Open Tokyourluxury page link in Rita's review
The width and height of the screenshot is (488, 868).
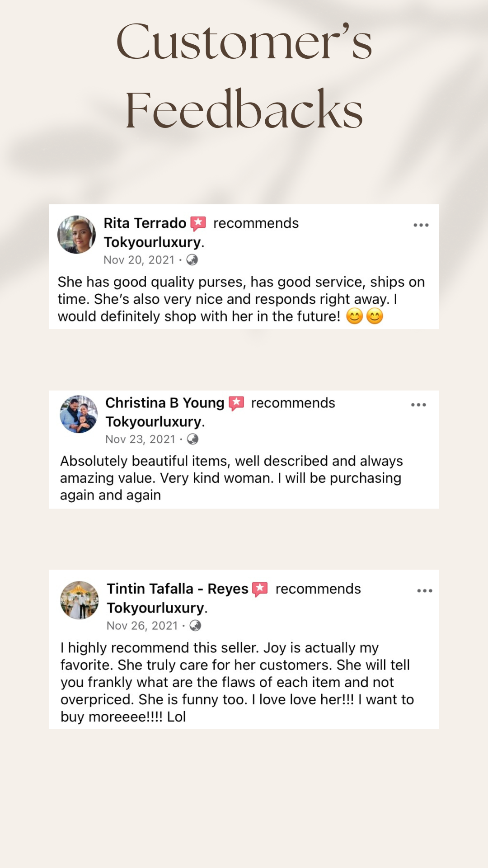[x=152, y=242]
